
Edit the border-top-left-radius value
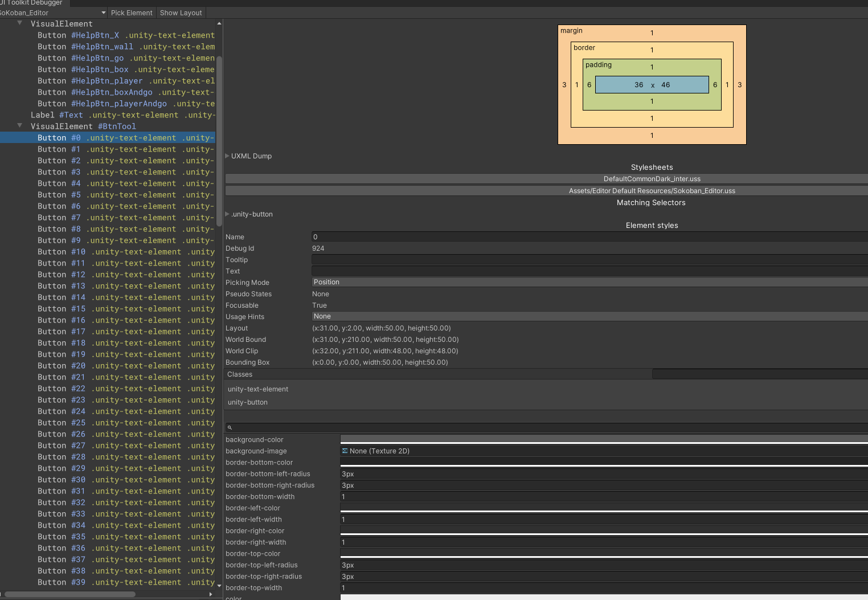(x=604, y=565)
